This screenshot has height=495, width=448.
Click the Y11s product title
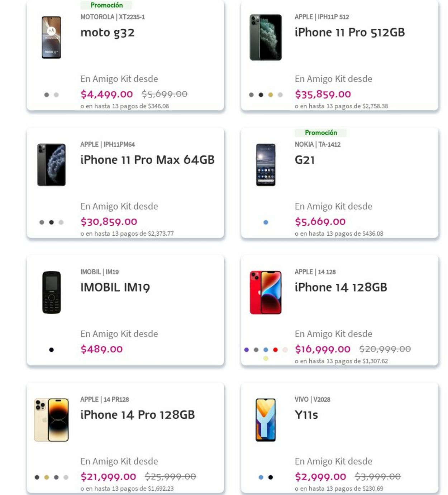306,415
